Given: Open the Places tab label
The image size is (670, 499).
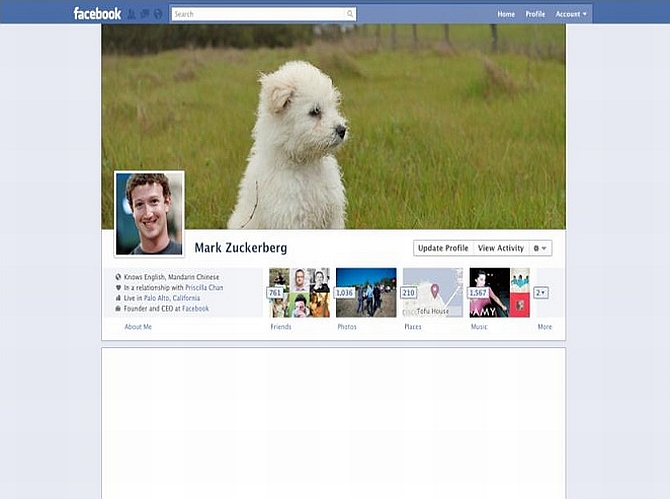Looking at the screenshot, I should pos(413,327).
